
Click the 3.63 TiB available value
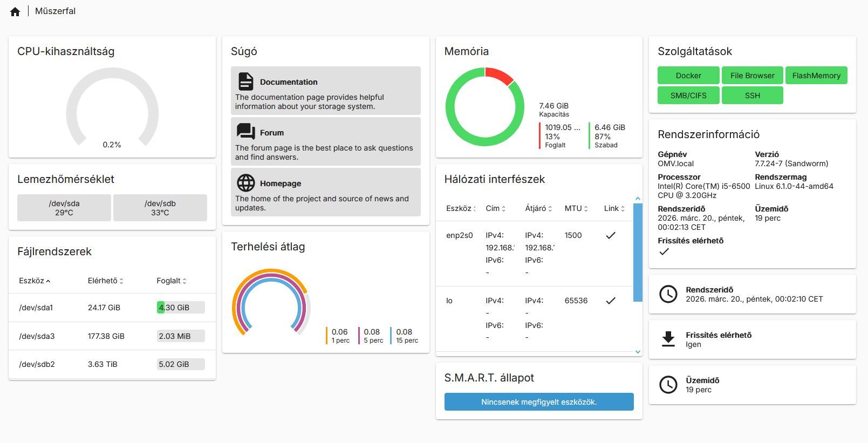pos(102,364)
